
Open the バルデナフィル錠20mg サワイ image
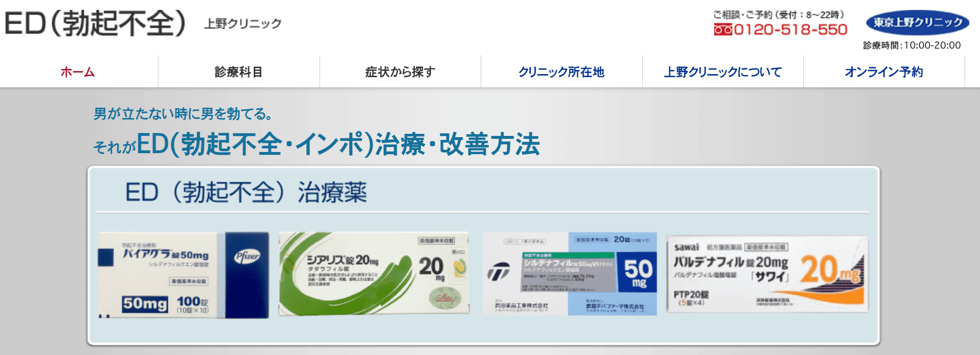click(767, 274)
